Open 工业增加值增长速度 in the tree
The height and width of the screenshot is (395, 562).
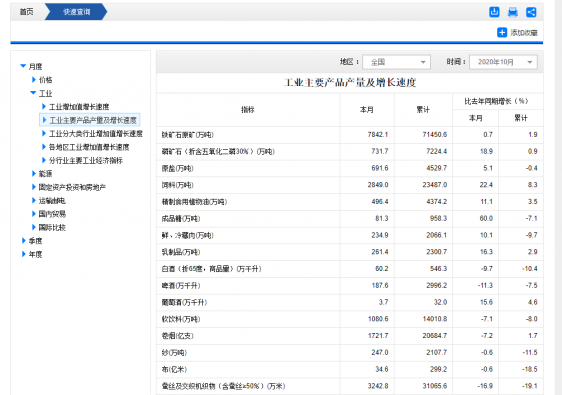[79, 106]
